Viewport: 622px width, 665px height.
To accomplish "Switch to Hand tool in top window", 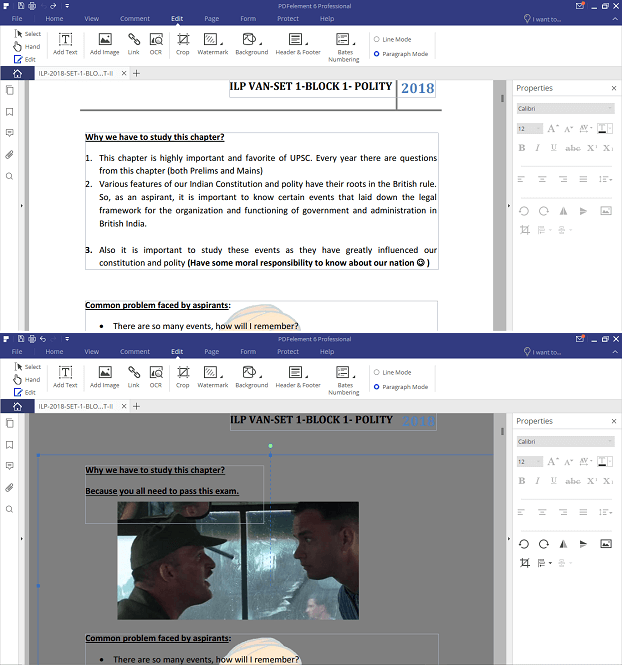I will click(27, 46).
